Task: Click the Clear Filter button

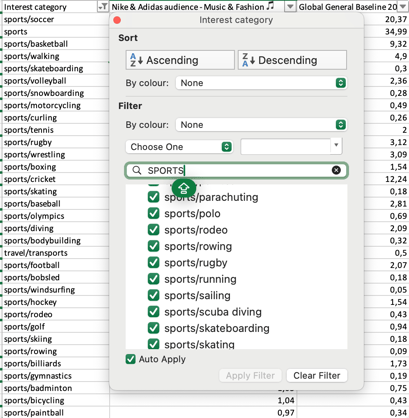Action: pos(317,376)
